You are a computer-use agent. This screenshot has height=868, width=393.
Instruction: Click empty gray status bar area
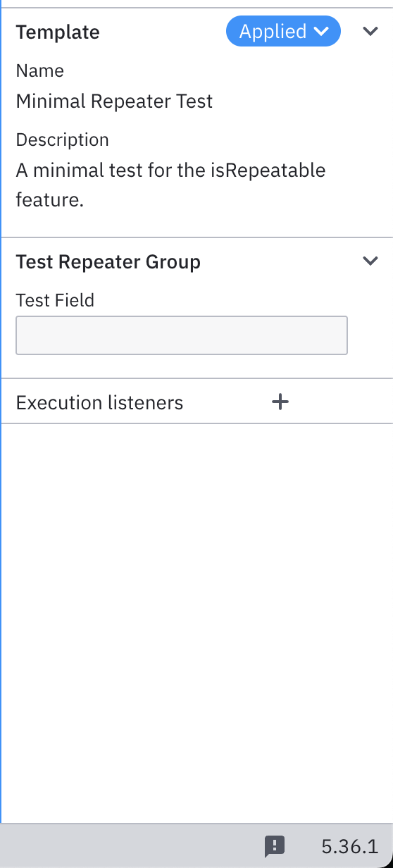(127, 845)
